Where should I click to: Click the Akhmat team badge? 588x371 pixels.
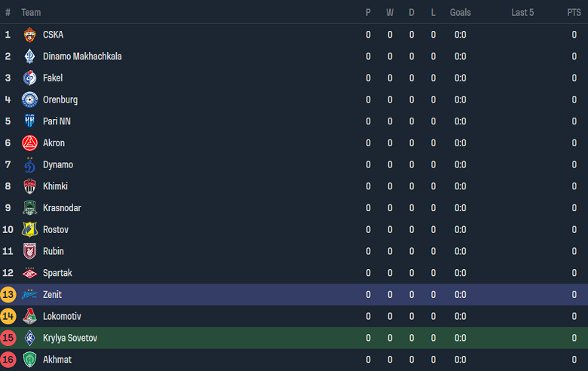(29, 360)
